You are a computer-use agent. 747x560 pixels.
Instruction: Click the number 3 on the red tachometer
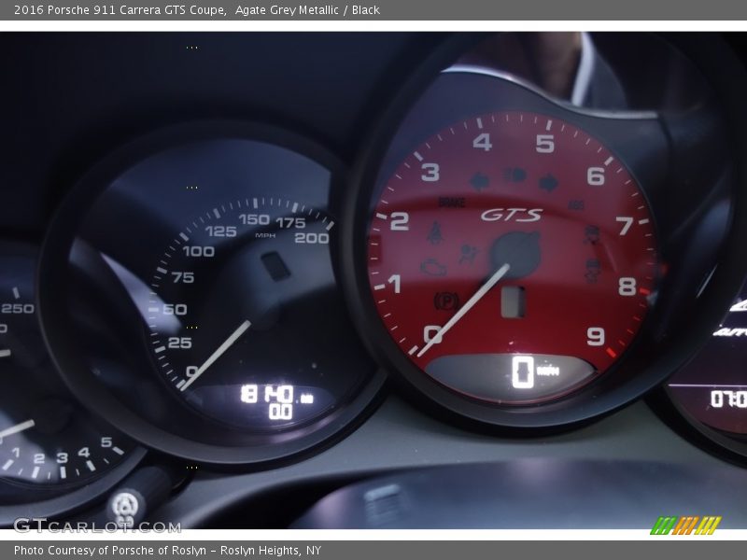click(x=430, y=172)
